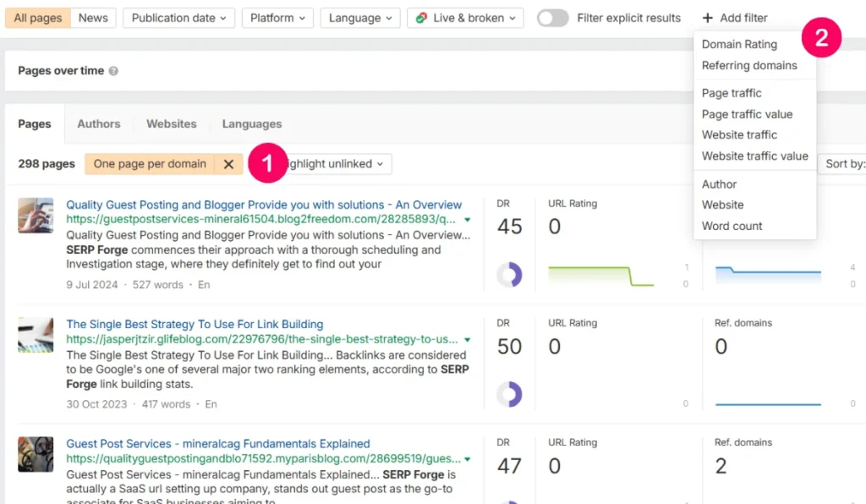Expand the URL for the first search result

coord(468,217)
